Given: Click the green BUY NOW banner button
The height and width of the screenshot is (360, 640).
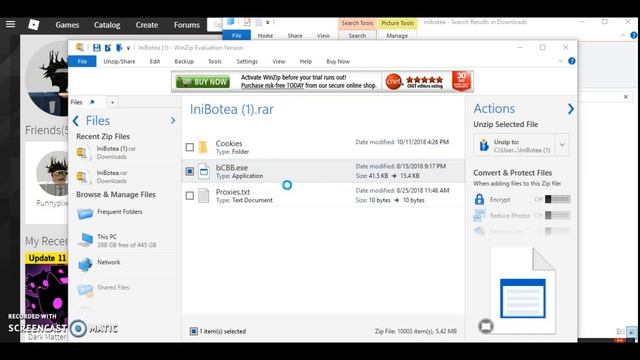Looking at the screenshot, I should click(202, 82).
